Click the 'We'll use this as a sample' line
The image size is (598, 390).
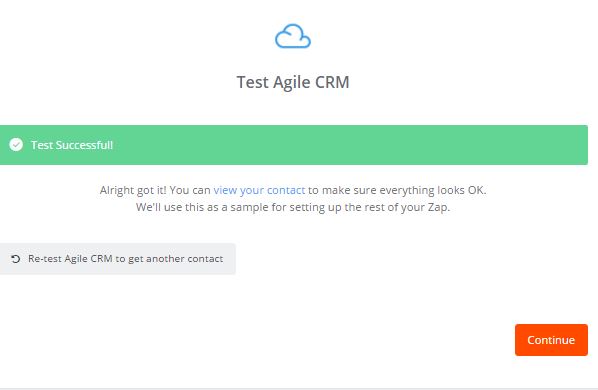point(293,207)
